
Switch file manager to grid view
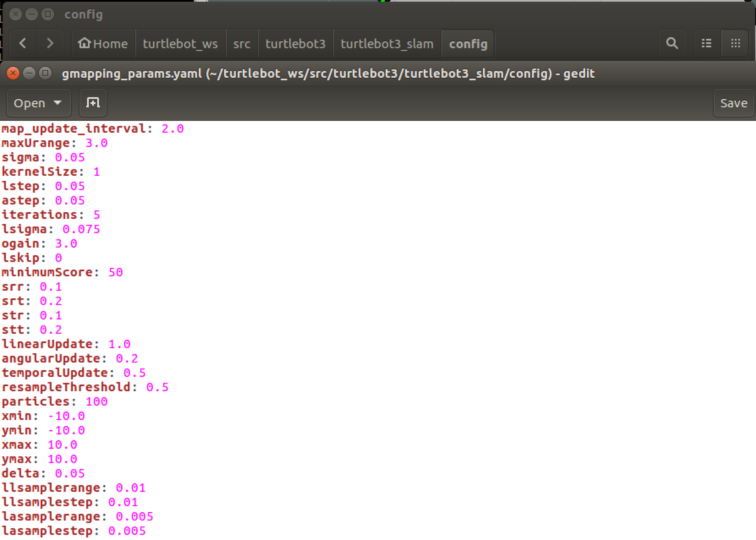(736, 43)
